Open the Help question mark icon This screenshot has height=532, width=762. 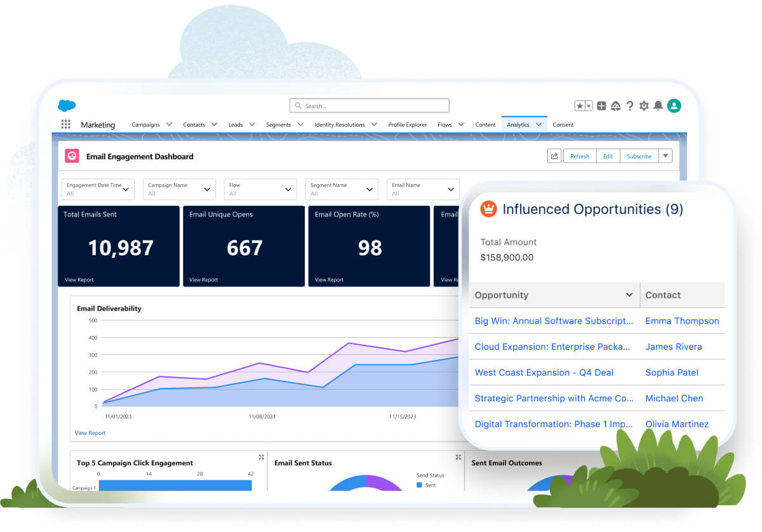pyautogui.click(x=629, y=106)
